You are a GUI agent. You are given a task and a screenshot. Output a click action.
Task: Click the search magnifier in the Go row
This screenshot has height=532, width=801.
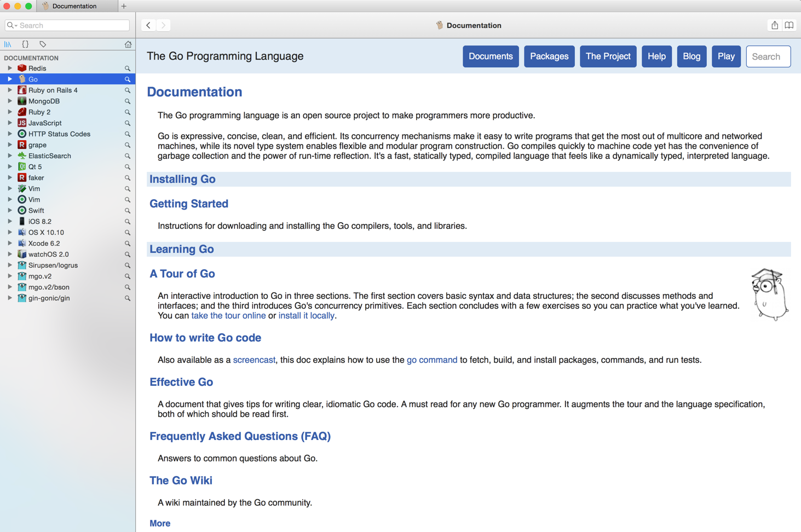click(128, 79)
